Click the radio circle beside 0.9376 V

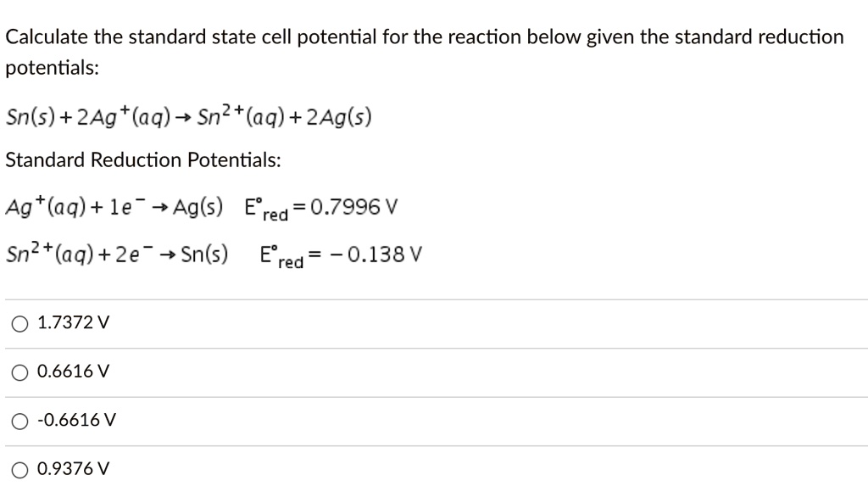pyautogui.click(x=18, y=467)
